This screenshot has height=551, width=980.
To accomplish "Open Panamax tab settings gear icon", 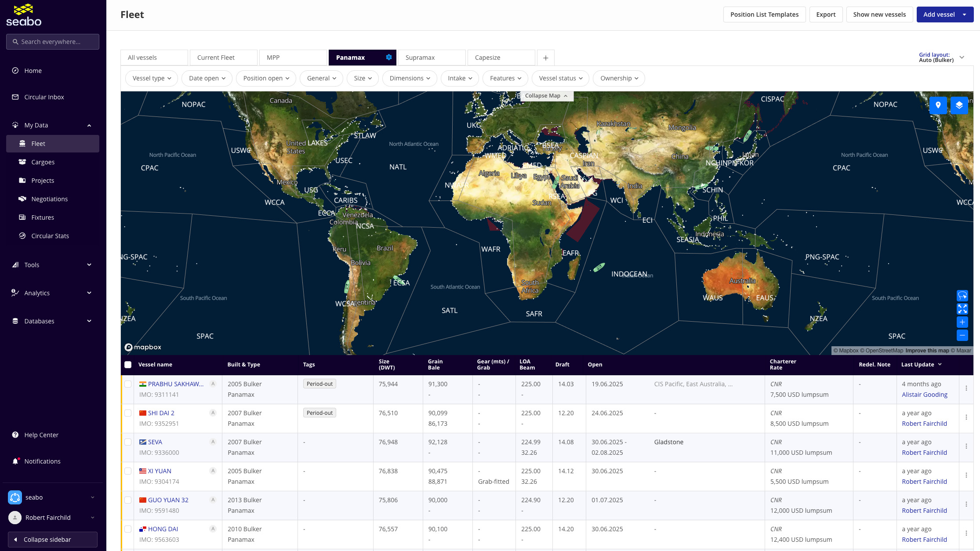I will point(388,58).
